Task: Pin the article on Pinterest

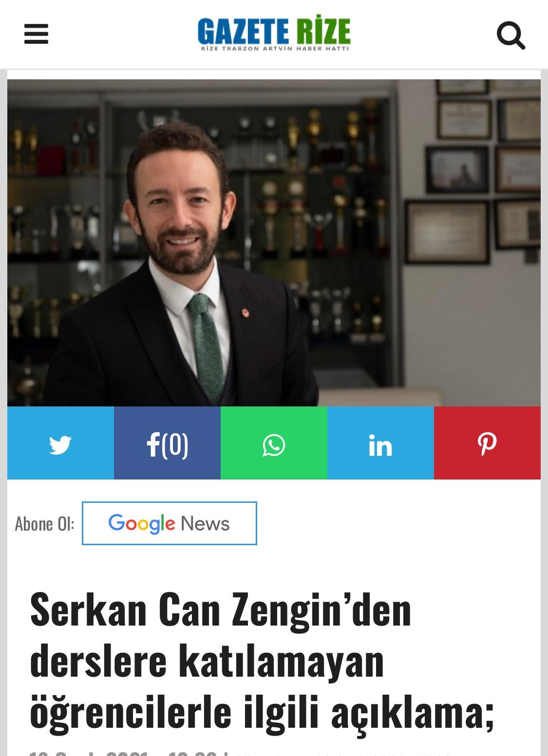Action: point(487,443)
